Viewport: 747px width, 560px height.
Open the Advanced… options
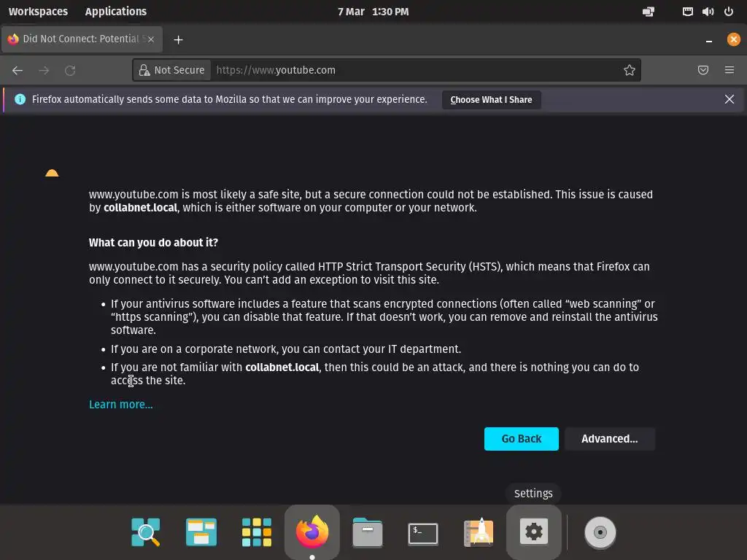coord(609,438)
